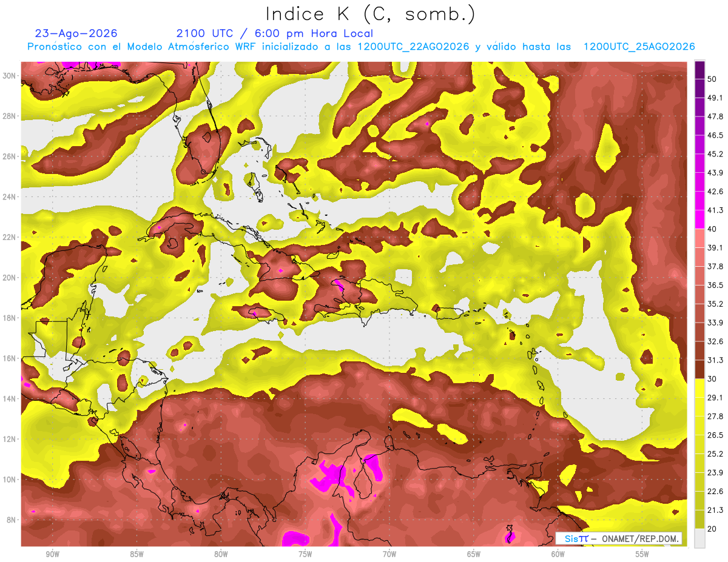Click the "90W" longitude axis label

click(x=52, y=554)
